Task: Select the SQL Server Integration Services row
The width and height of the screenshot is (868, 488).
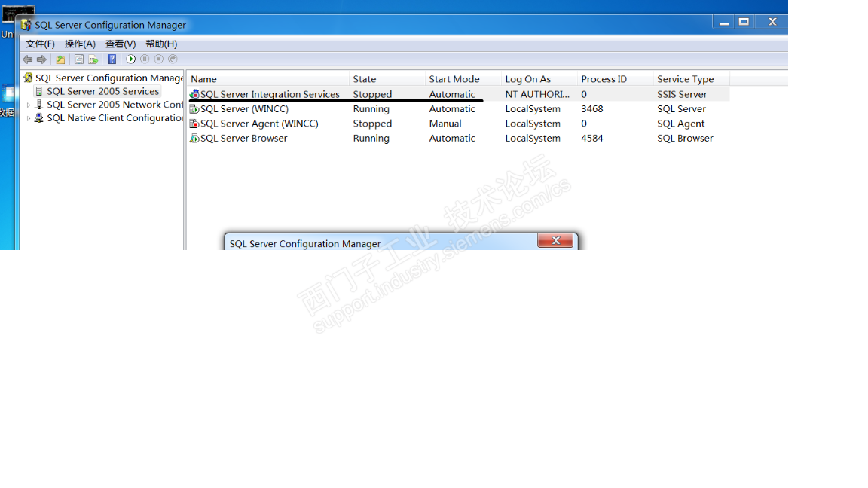Action: pyautogui.click(x=458, y=95)
